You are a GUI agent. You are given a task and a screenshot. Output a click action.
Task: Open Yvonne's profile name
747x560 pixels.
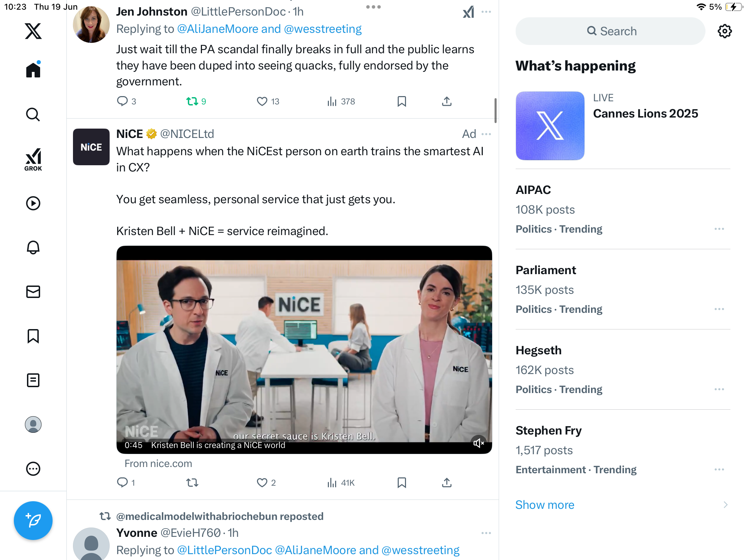tap(137, 533)
